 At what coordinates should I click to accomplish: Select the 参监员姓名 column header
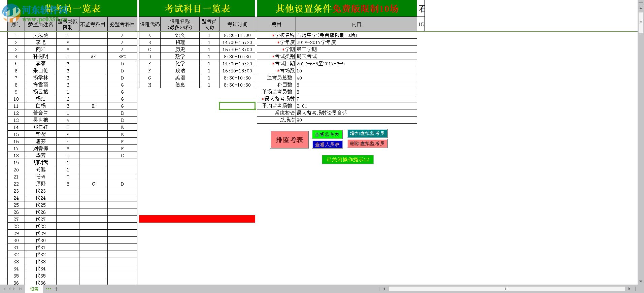click(40, 24)
